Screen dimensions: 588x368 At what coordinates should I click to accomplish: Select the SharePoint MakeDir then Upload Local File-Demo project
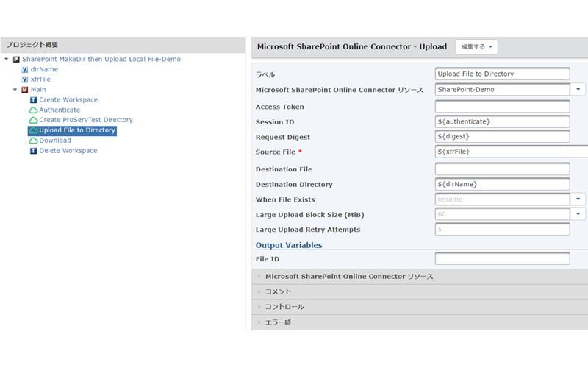(101, 59)
